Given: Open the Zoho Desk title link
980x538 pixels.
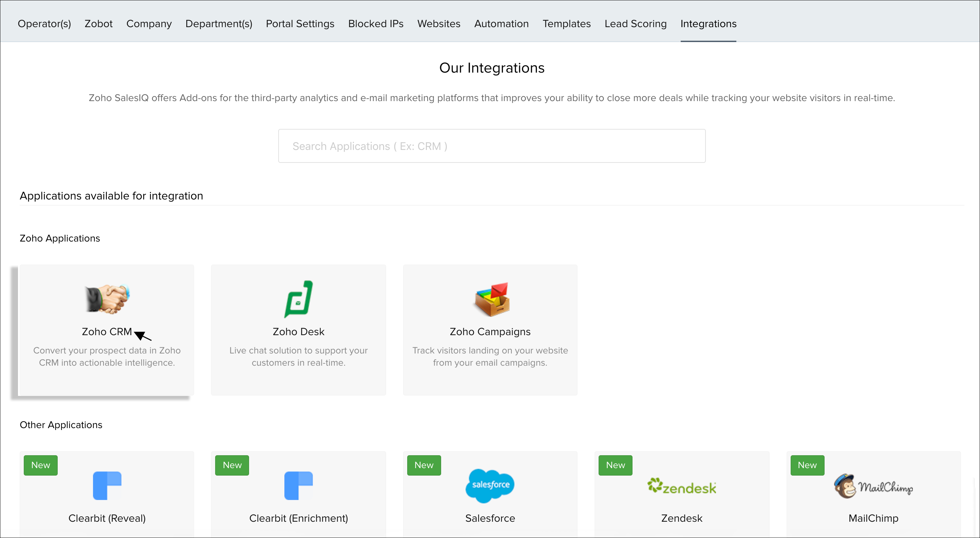Looking at the screenshot, I should [x=299, y=331].
